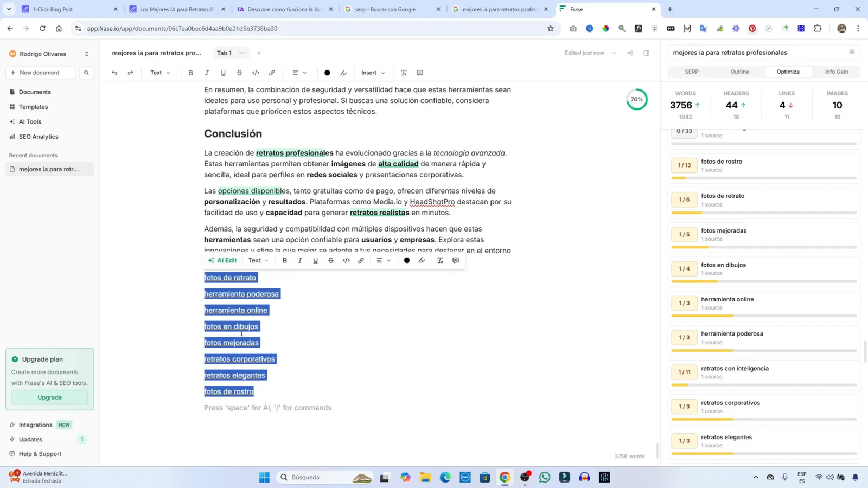
Task: Expand the Insert dropdown
Action: pyautogui.click(x=372, y=72)
